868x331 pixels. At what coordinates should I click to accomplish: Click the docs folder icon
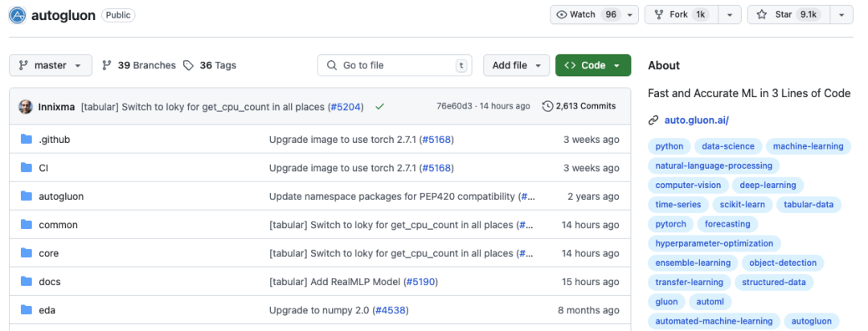(x=26, y=281)
